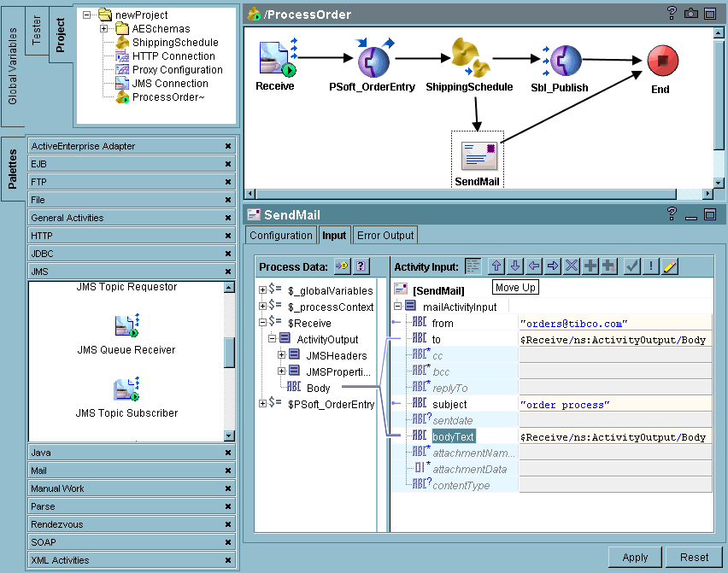Open the XML Activities palette header
Image resolution: width=728 pixels, height=573 pixels.
click(132, 560)
